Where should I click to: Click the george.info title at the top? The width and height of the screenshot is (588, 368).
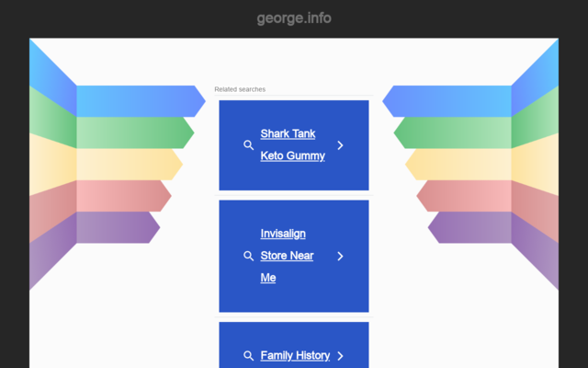coord(294,17)
